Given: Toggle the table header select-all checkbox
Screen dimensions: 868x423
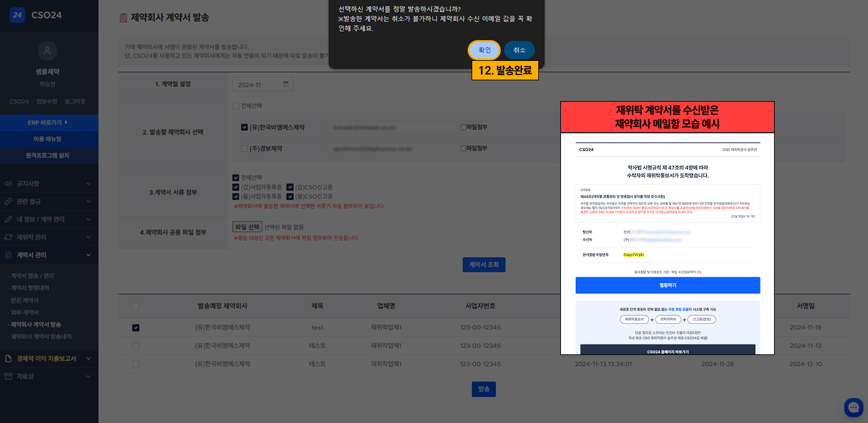Looking at the screenshot, I should click(135, 306).
